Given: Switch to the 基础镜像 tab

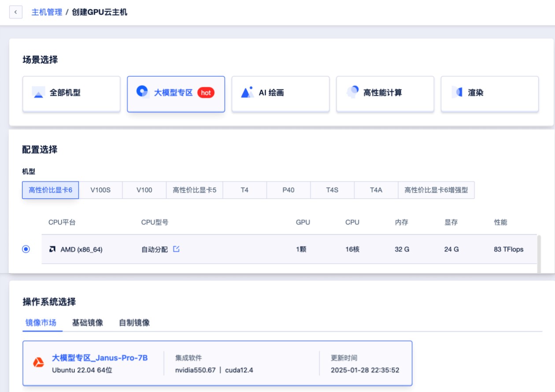Looking at the screenshot, I should [88, 323].
